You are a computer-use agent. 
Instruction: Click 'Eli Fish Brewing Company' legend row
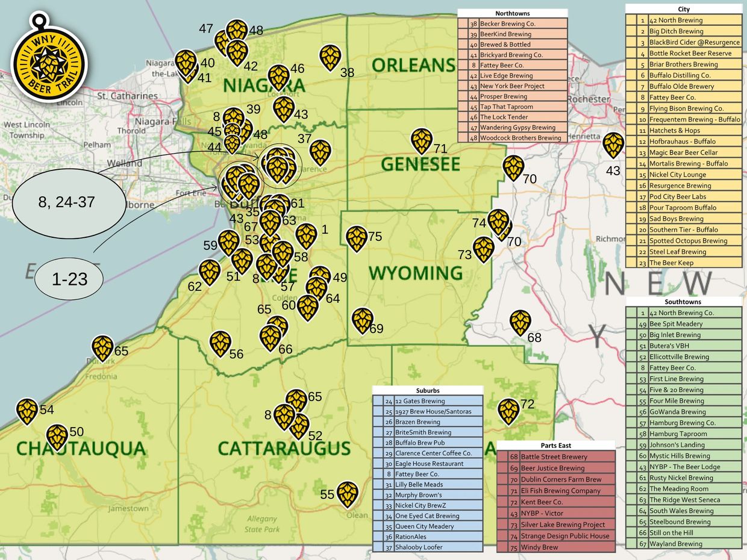556,491
